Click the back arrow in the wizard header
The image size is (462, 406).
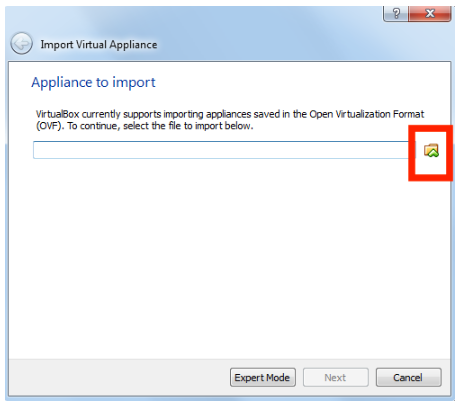21,43
